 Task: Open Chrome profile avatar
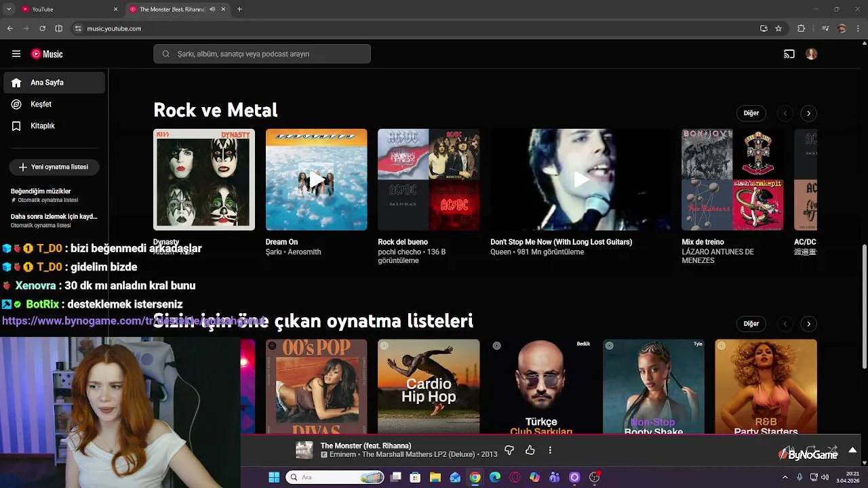click(x=842, y=28)
